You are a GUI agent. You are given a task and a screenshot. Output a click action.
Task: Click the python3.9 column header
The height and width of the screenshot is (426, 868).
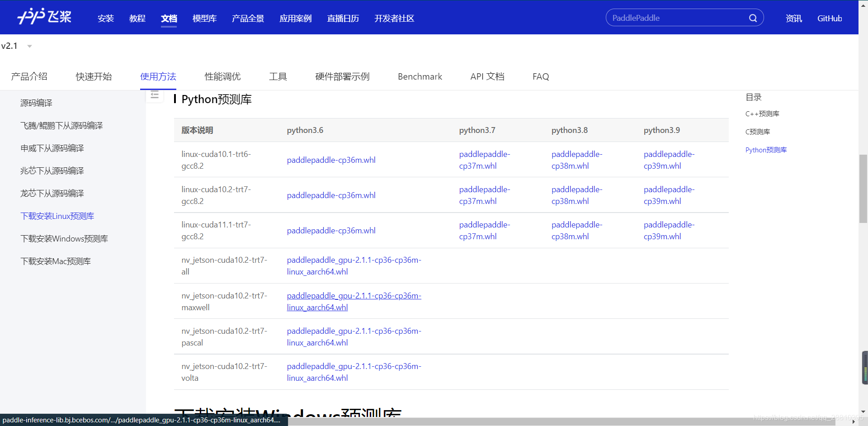[x=662, y=130]
